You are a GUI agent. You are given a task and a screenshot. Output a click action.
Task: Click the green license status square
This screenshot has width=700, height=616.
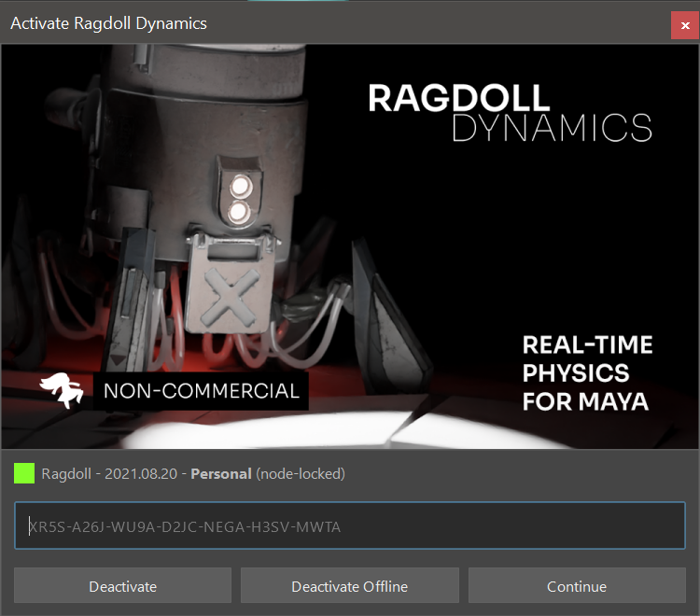24,473
